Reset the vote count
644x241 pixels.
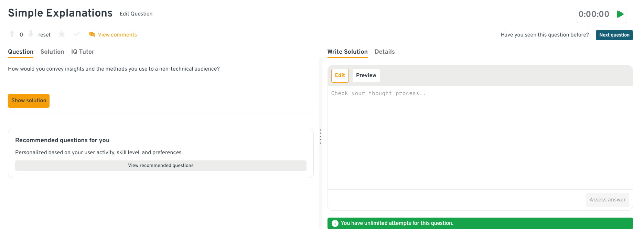pos(44,35)
